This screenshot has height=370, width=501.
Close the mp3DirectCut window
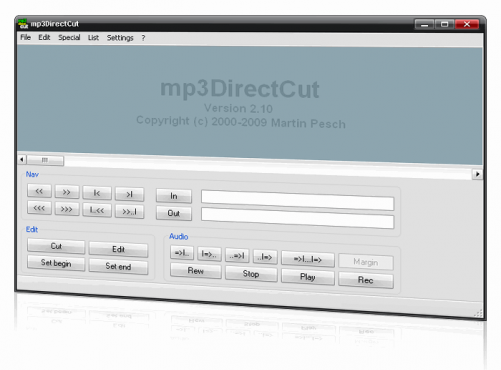(x=467, y=24)
